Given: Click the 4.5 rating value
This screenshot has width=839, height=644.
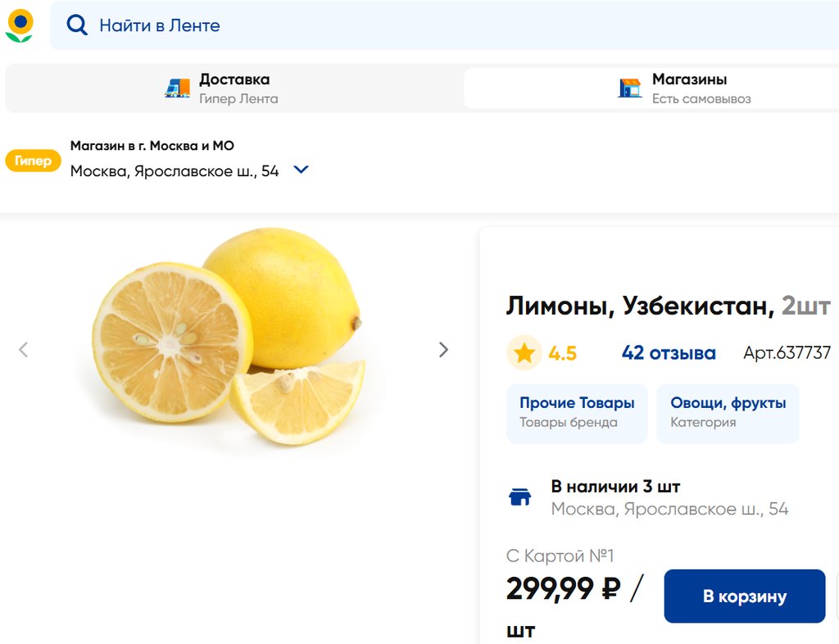Looking at the screenshot, I should [x=563, y=353].
